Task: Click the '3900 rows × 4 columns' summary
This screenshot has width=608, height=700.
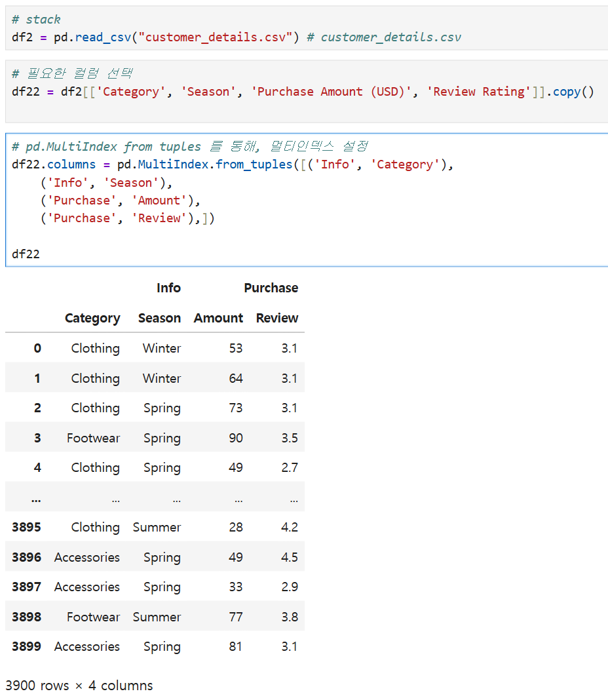Action: point(79,686)
